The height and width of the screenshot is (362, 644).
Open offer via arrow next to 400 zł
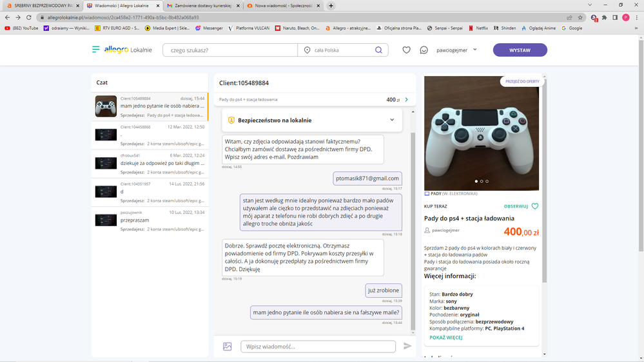click(x=407, y=99)
